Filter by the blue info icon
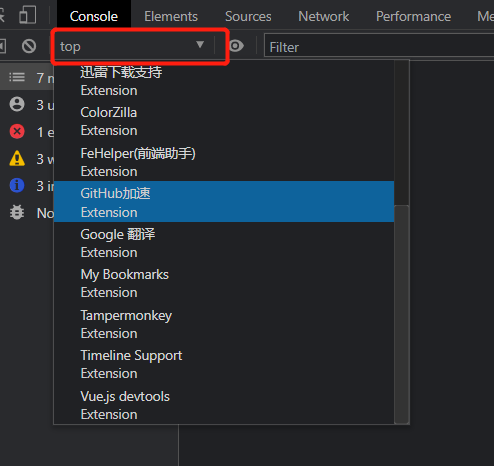 coord(17,185)
